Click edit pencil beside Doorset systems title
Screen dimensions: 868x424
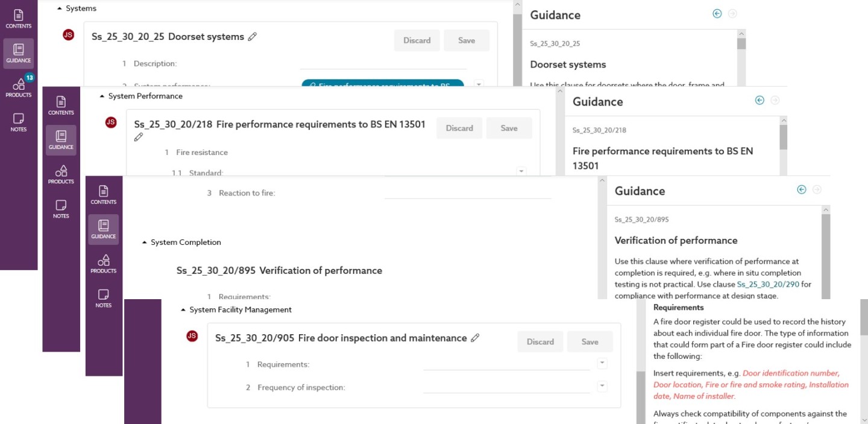[x=253, y=37]
